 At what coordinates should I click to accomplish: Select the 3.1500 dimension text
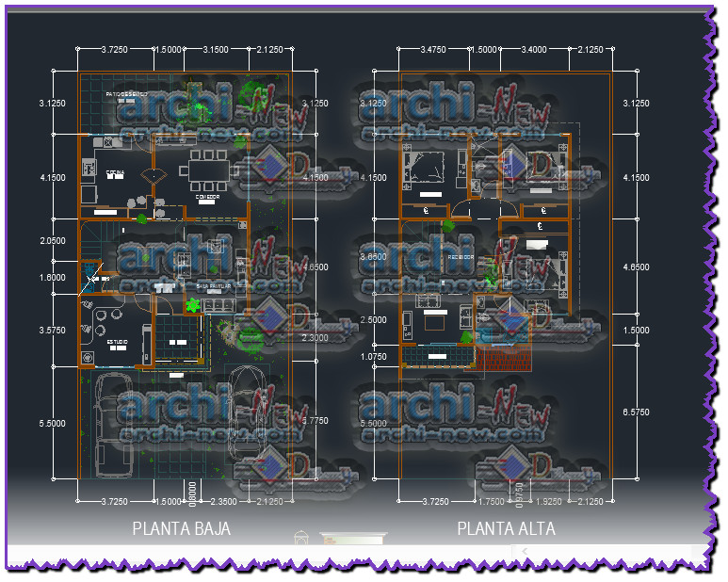216,49
